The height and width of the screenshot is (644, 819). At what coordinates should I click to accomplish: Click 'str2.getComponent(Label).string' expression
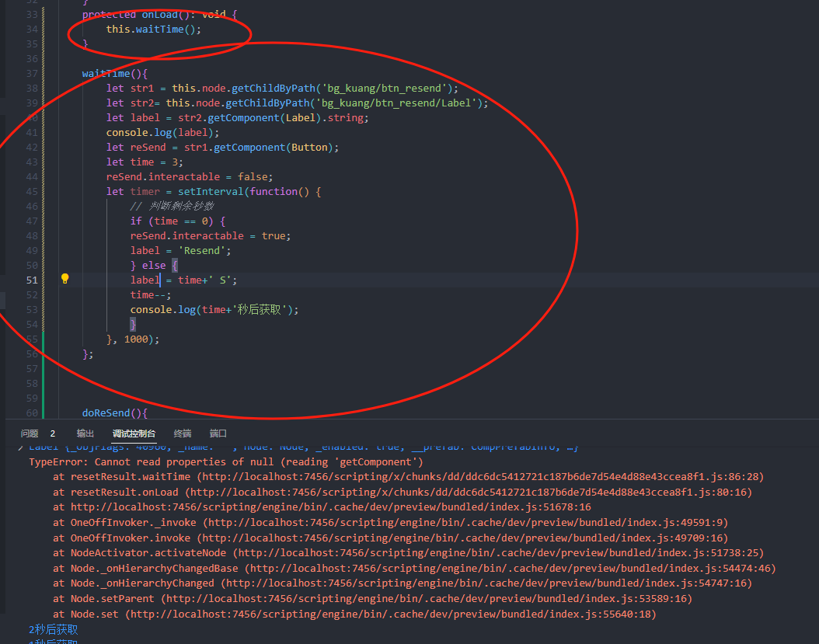tap(270, 118)
